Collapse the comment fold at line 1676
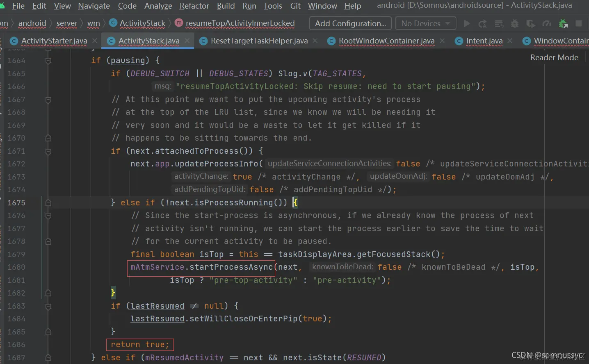The width and height of the screenshot is (589, 364). pos(48,216)
